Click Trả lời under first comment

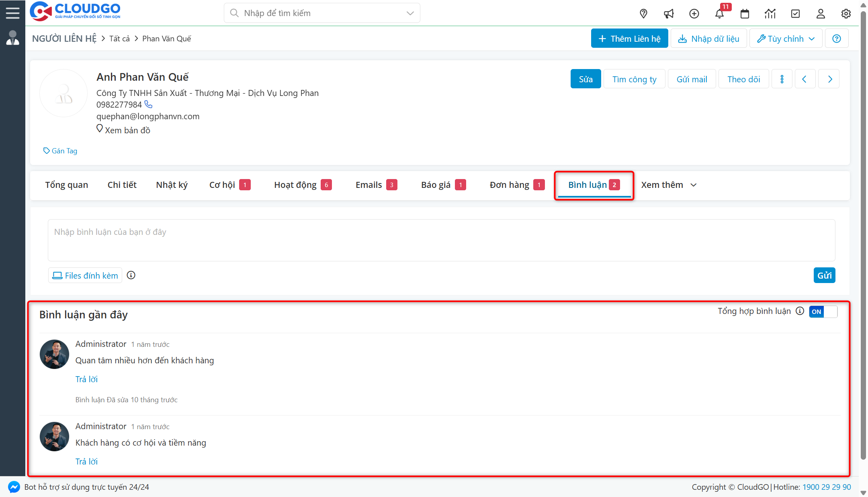pos(86,379)
